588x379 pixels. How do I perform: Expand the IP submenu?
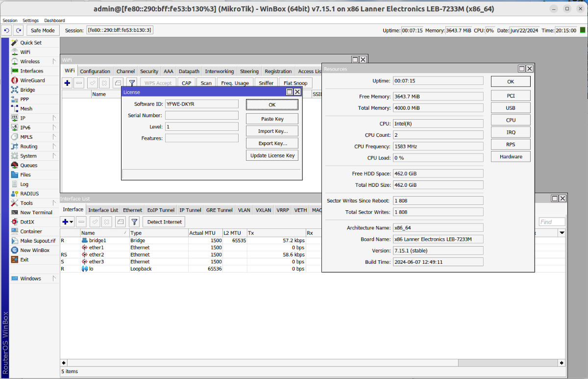click(54, 118)
